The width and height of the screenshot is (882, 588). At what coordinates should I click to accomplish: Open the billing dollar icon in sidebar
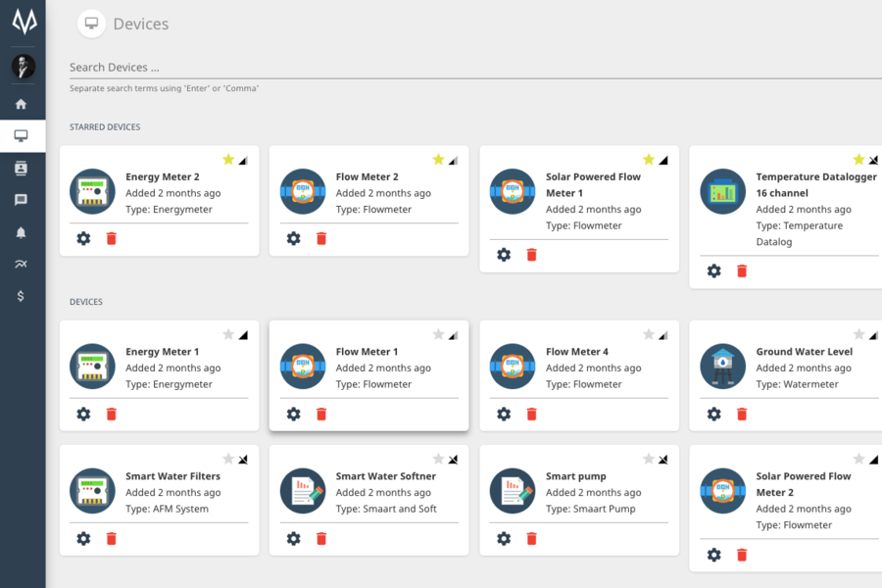coord(21,296)
